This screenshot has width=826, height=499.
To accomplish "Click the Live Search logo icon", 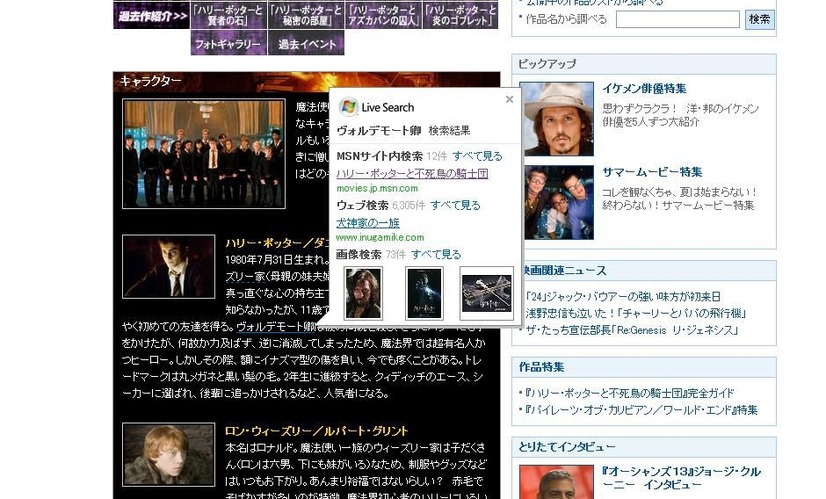I will click(x=348, y=107).
